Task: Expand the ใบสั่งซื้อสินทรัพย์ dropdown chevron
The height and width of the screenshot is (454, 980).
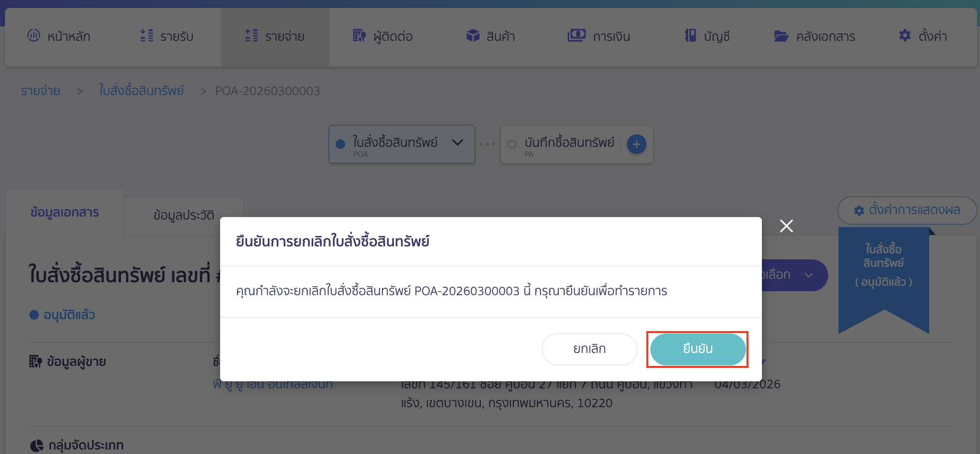Action: click(x=457, y=143)
